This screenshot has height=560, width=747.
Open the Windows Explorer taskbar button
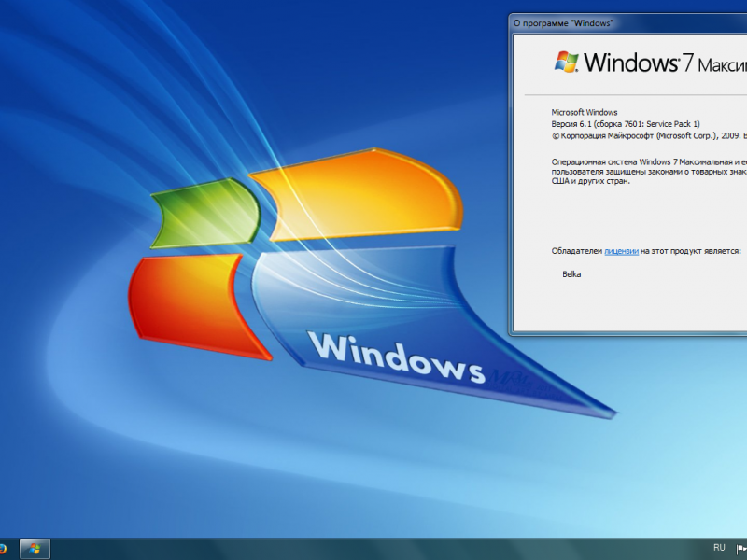[x=35, y=549]
